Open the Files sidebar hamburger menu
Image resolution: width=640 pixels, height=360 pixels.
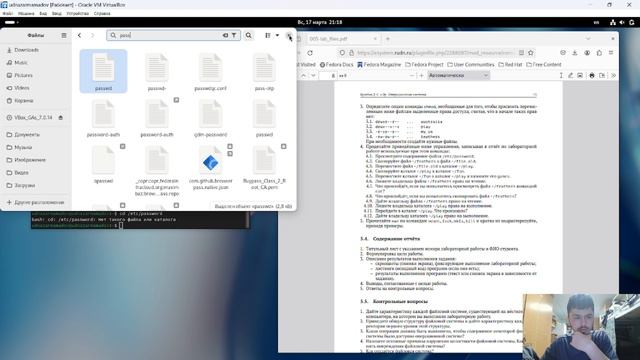click(64, 36)
